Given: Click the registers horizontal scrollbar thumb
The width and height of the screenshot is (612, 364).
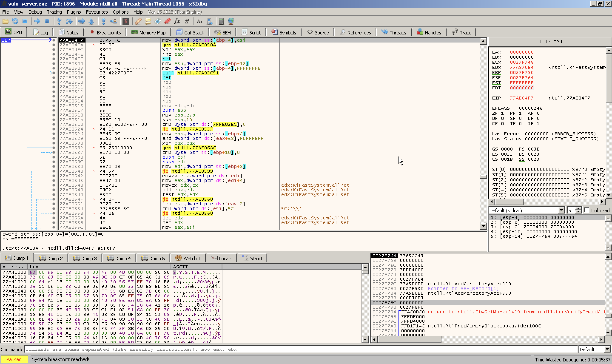Looking at the screenshot, I should point(509,202).
